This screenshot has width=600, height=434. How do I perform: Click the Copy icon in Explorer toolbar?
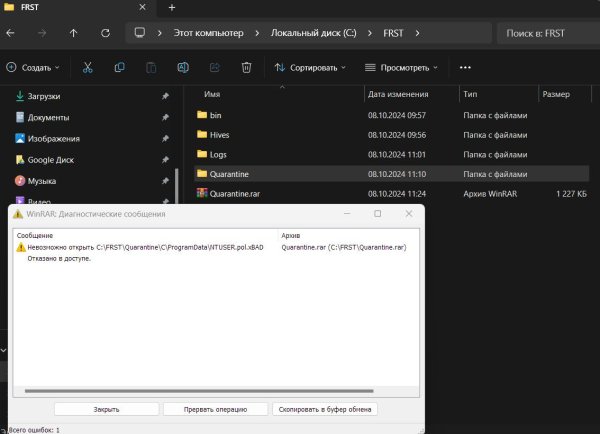tap(120, 68)
